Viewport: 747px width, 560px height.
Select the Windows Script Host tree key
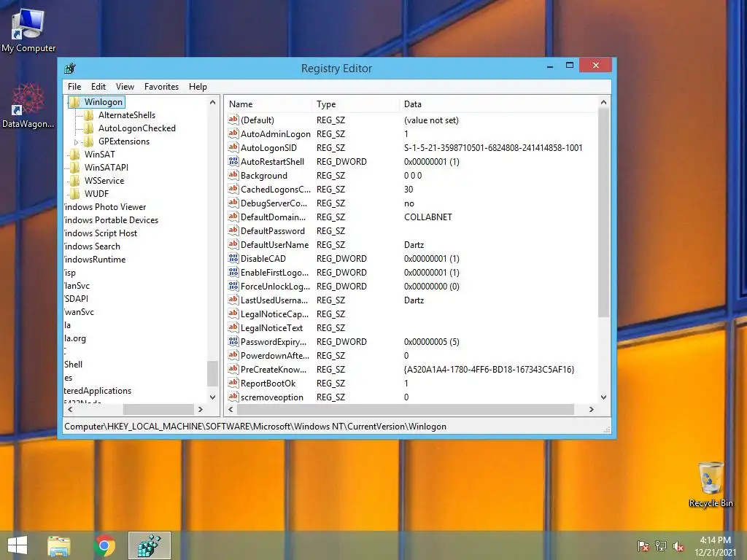[x=101, y=233]
